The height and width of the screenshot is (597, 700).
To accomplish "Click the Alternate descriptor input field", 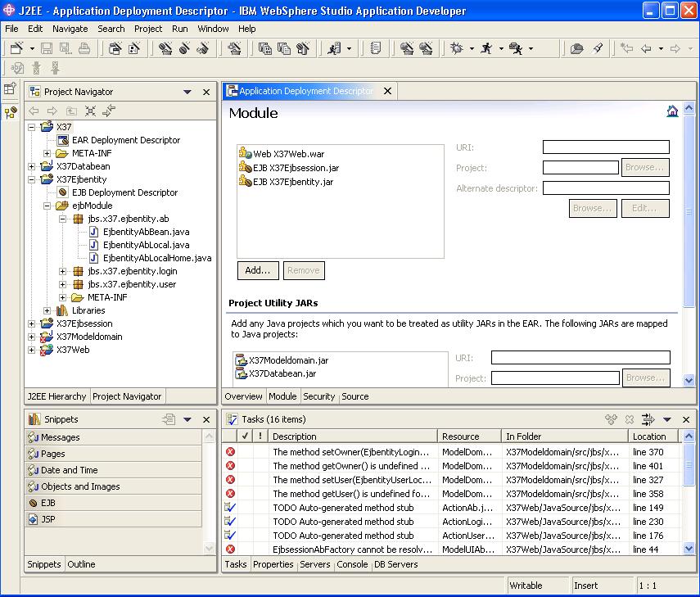I will tap(606, 188).
